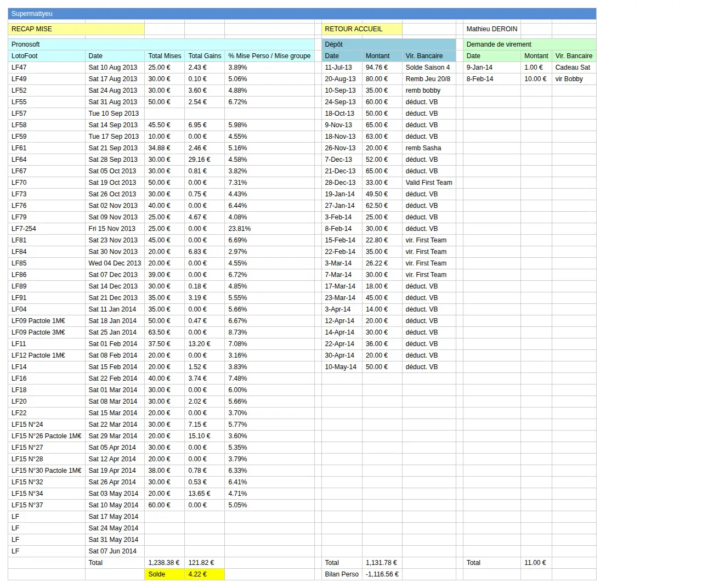702x588 pixels.
Task: Click the LF15 N°26 Pactole 1M€ label
Action: (x=47, y=436)
